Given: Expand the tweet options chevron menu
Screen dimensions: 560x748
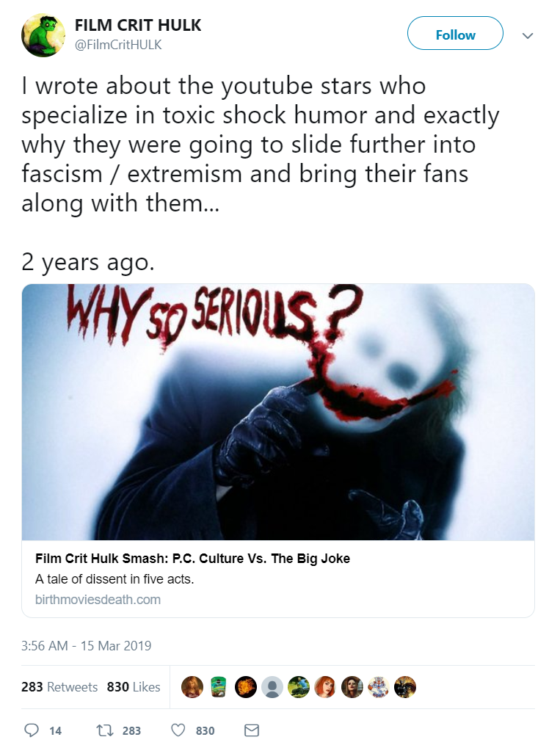Looking at the screenshot, I should pyautogui.click(x=527, y=36).
